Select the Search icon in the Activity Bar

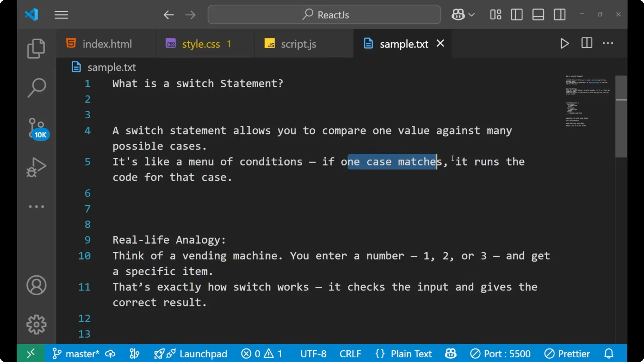(x=36, y=87)
